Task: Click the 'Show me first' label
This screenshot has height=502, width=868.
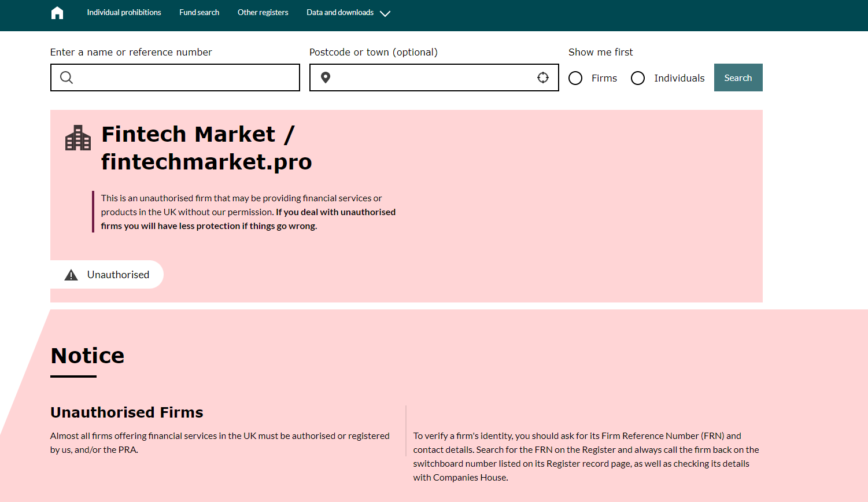Action: tap(601, 52)
